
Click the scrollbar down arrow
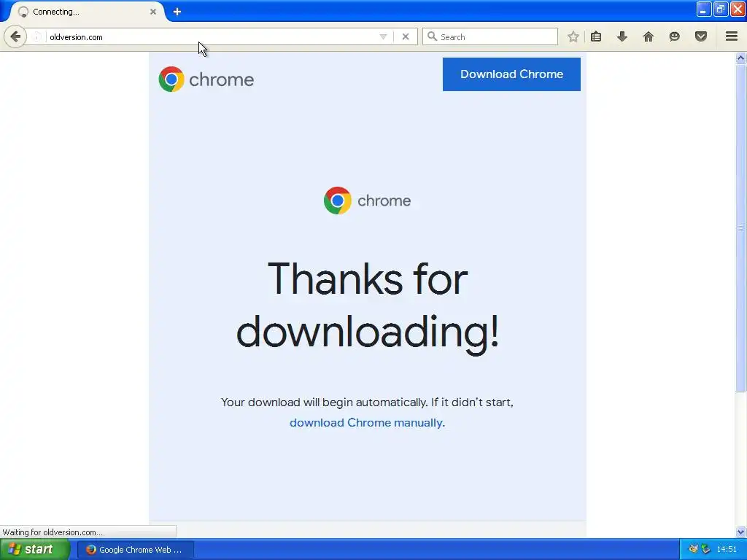tap(741, 532)
